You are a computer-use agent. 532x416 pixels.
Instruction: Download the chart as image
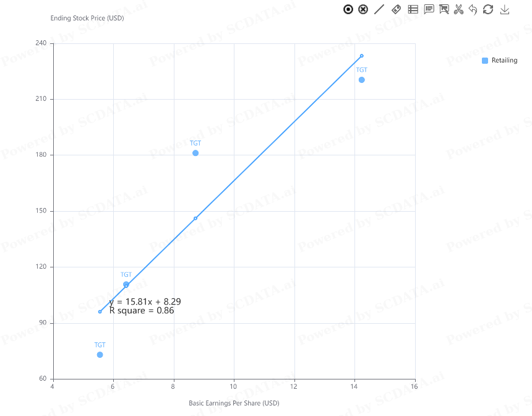(505, 9)
